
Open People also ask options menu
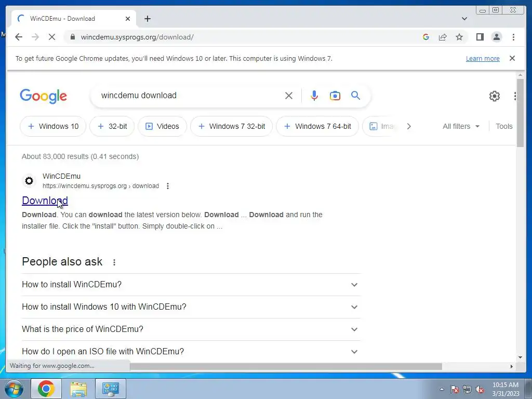tap(114, 262)
